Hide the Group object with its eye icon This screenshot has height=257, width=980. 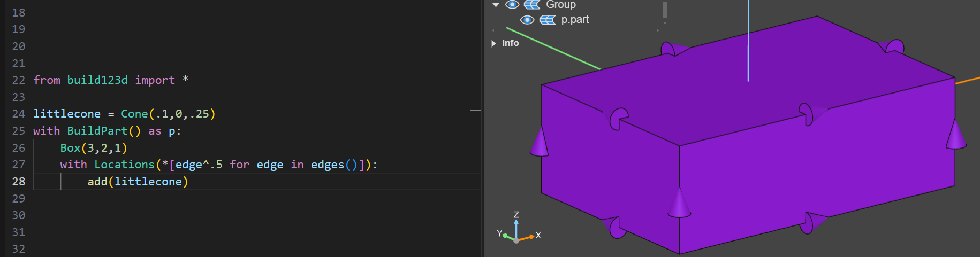pos(512,5)
